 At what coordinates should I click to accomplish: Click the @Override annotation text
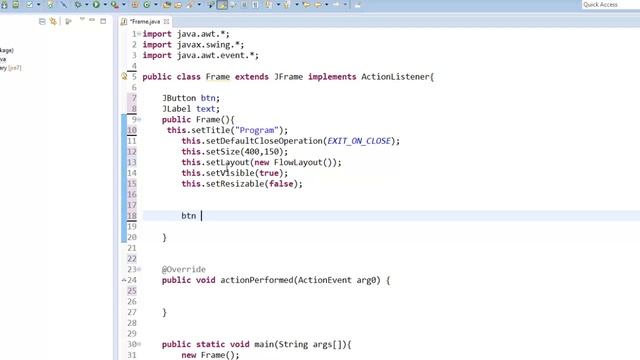coord(184,269)
